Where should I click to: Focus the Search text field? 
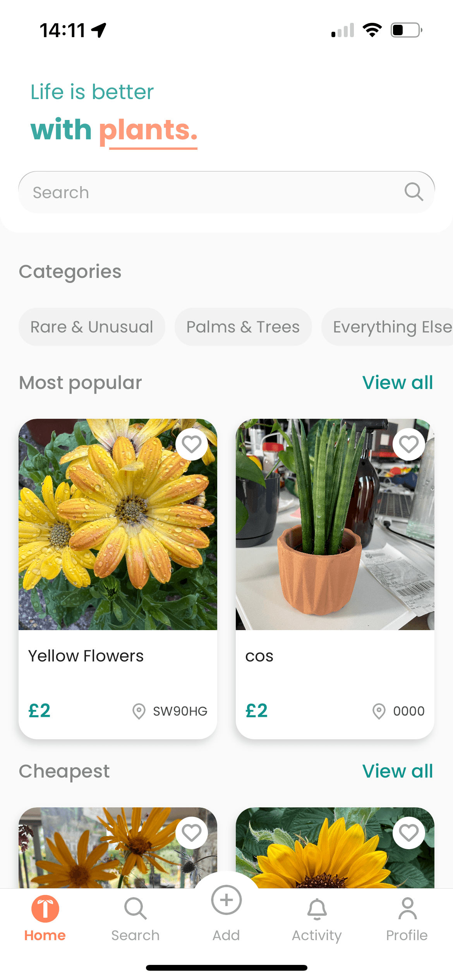point(209,192)
